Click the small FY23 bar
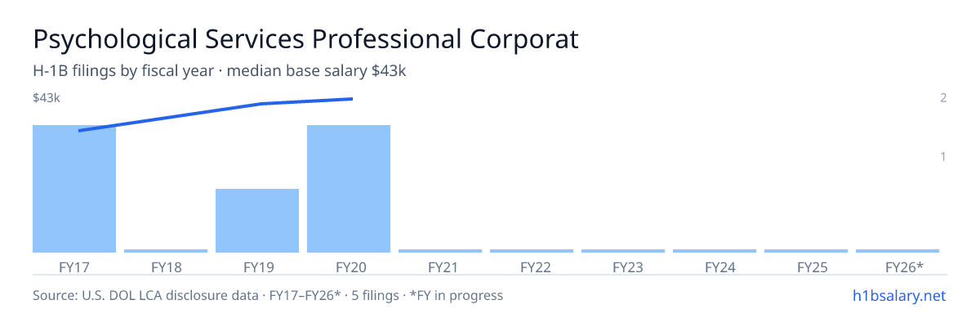The width and height of the screenshot is (980, 327). (623, 251)
